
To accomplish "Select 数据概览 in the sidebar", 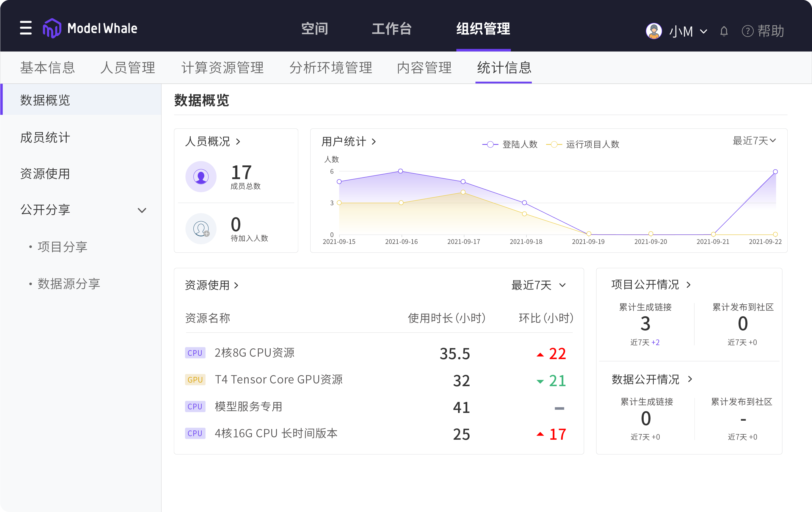I will coord(81,100).
